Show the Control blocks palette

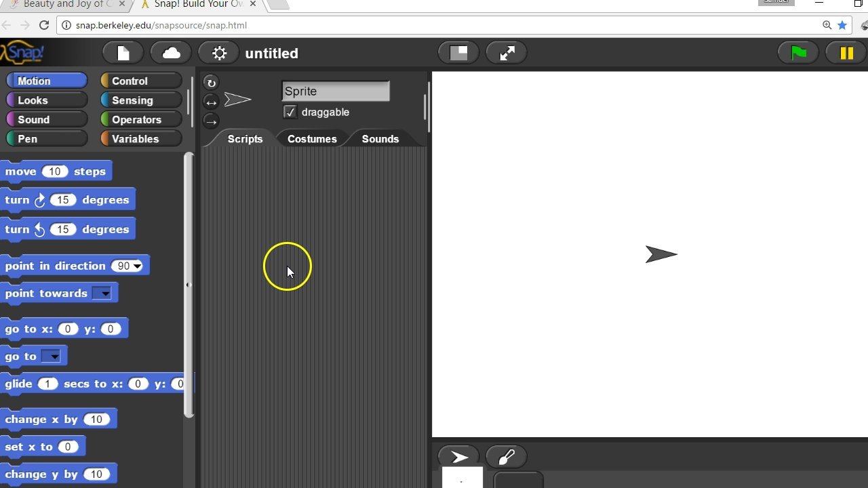click(140, 80)
